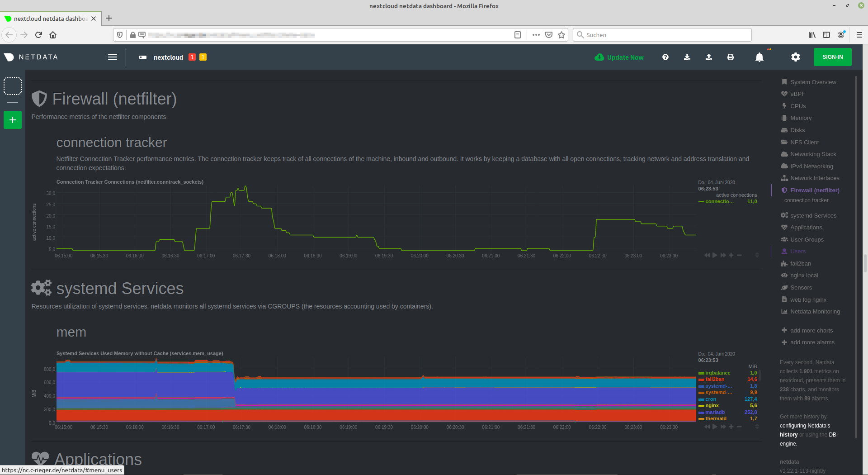The height and width of the screenshot is (475, 868).
Task: Click add more charts
Action: pyautogui.click(x=807, y=331)
